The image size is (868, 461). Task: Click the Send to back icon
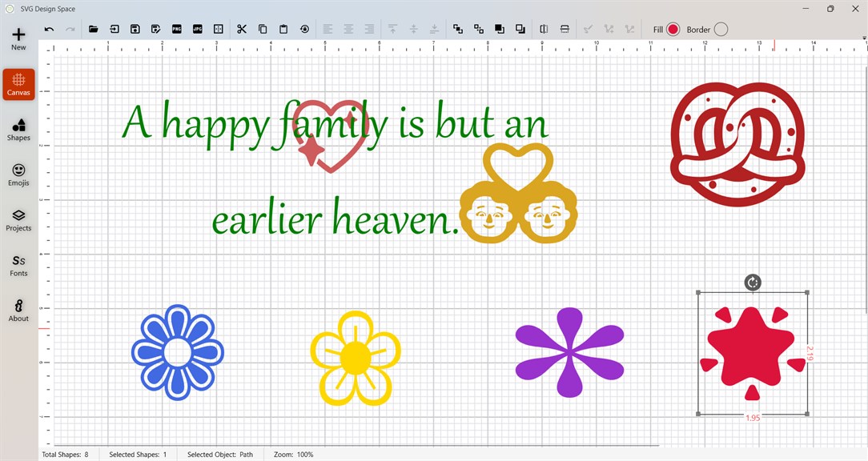[520, 30]
